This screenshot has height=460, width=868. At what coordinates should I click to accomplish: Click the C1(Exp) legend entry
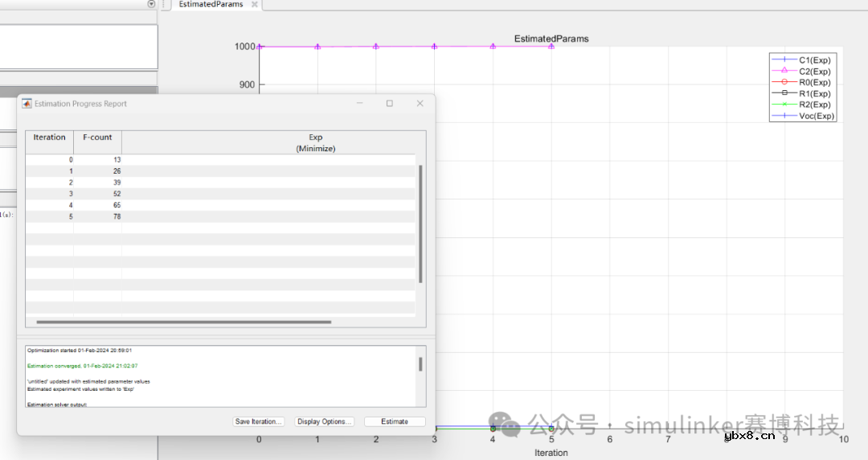(801, 60)
